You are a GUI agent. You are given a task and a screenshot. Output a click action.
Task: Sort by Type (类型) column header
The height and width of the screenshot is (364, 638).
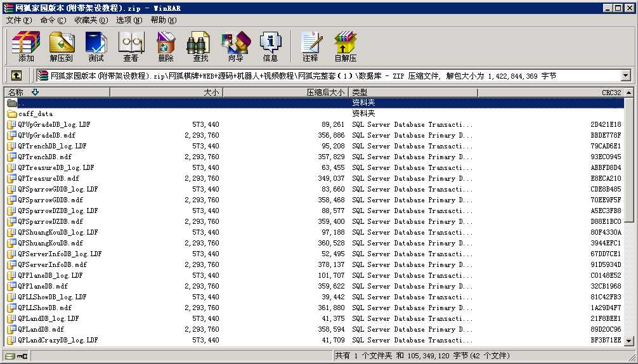click(x=413, y=93)
